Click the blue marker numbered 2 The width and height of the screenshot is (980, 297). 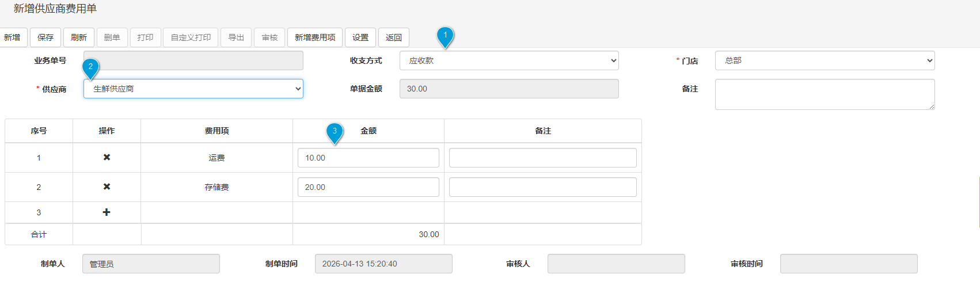90,68
